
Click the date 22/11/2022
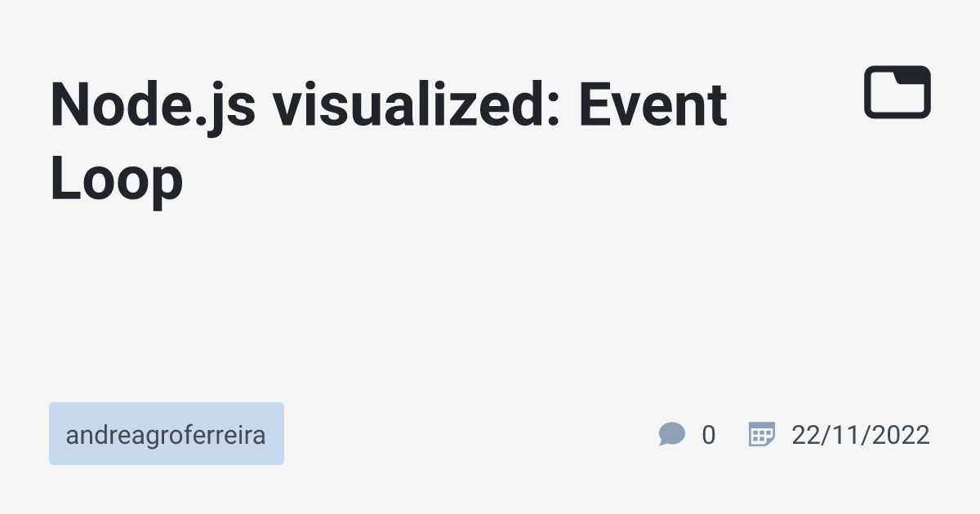point(860,435)
